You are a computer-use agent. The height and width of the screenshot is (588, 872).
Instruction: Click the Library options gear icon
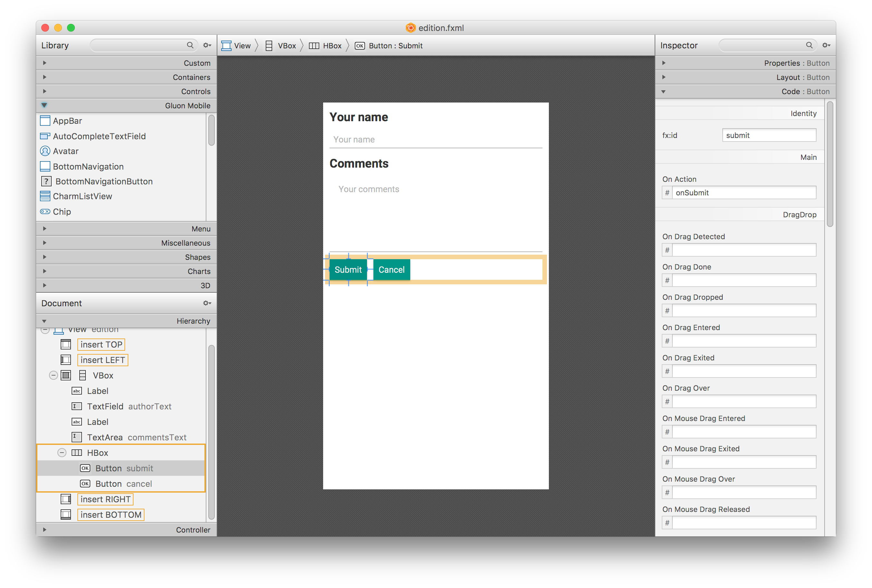207,45
